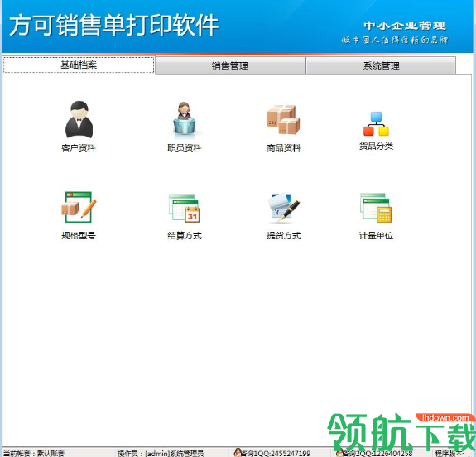Select the 基础档案 tab
Viewport: 476px width, 457px height.
79,65
